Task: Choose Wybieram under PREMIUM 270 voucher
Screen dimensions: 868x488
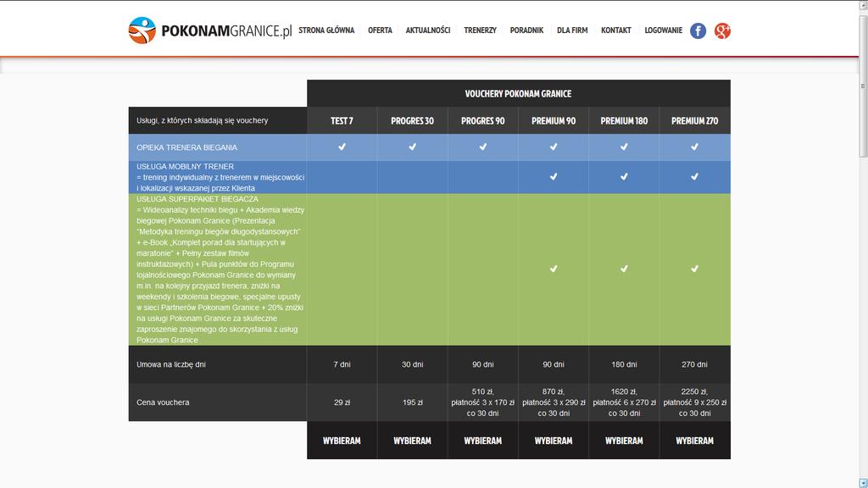Action: click(695, 441)
